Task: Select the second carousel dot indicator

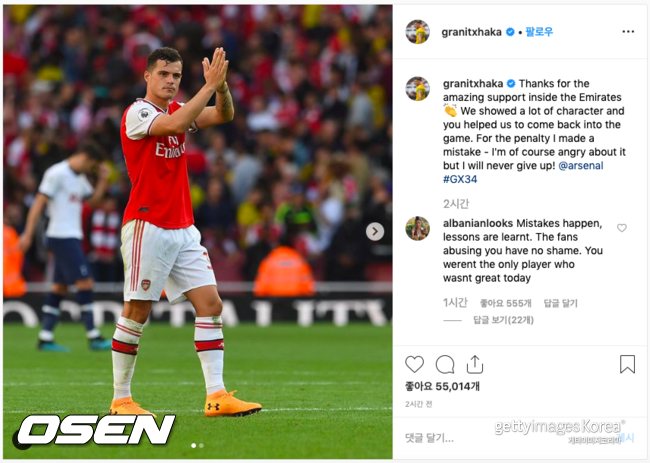Action: click(x=201, y=446)
